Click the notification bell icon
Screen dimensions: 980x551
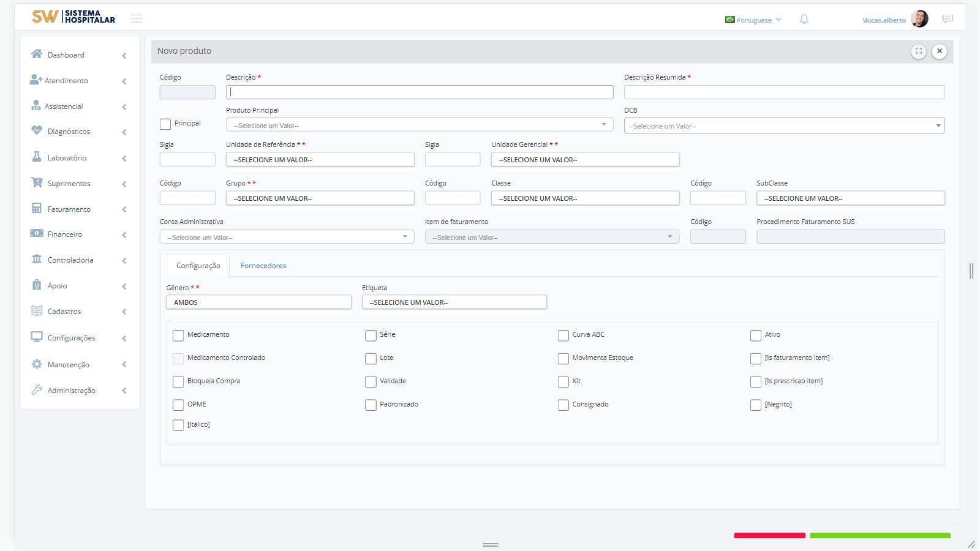tap(804, 20)
